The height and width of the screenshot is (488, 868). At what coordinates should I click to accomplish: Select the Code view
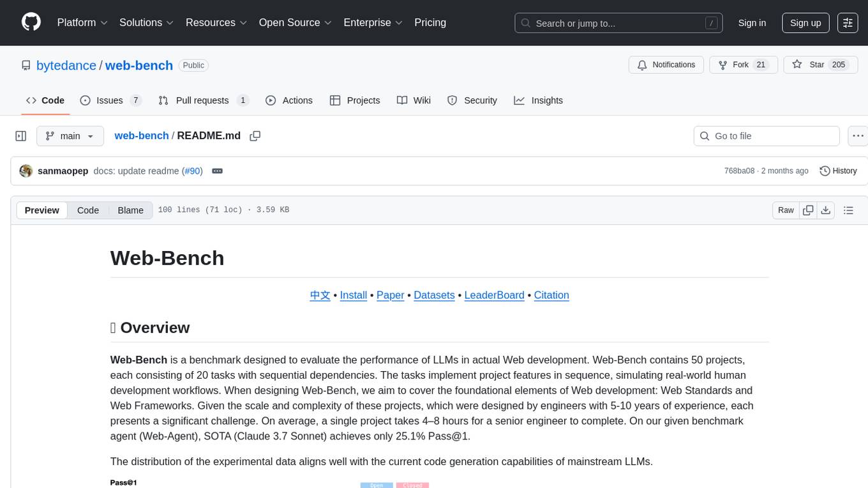(88, 210)
